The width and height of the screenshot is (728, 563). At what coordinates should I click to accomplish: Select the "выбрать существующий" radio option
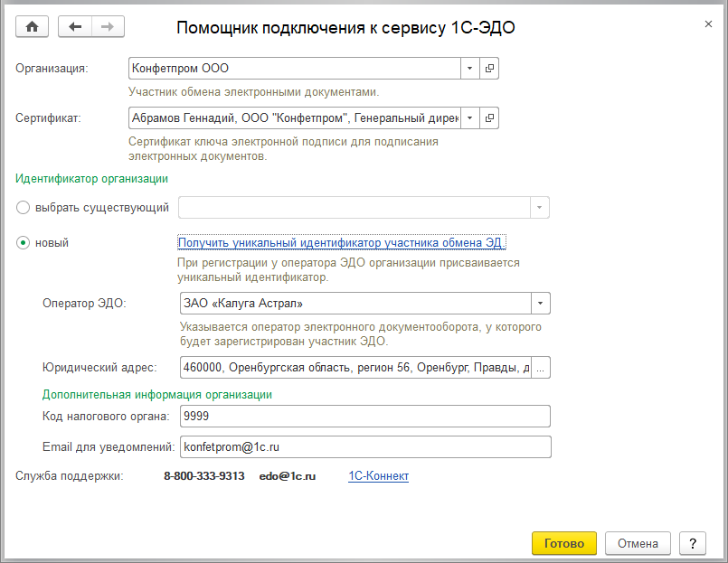coord(24,208)
